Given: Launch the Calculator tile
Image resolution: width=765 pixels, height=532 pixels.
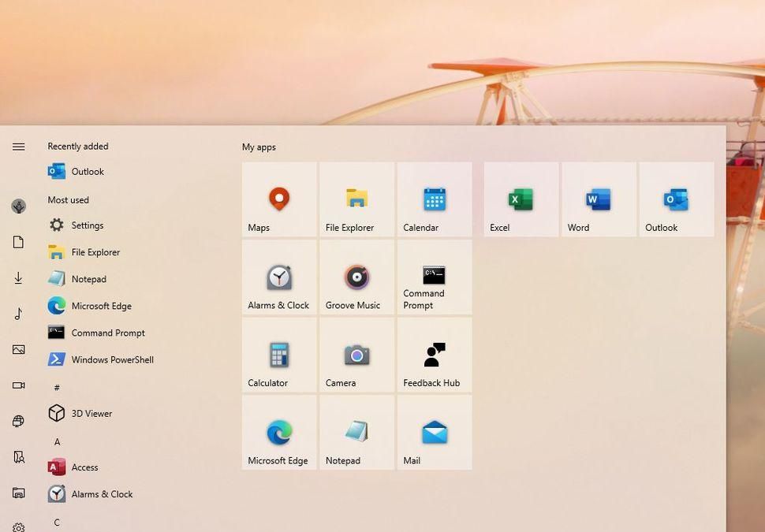Looking at the screenshot, I should click(278, 355).
